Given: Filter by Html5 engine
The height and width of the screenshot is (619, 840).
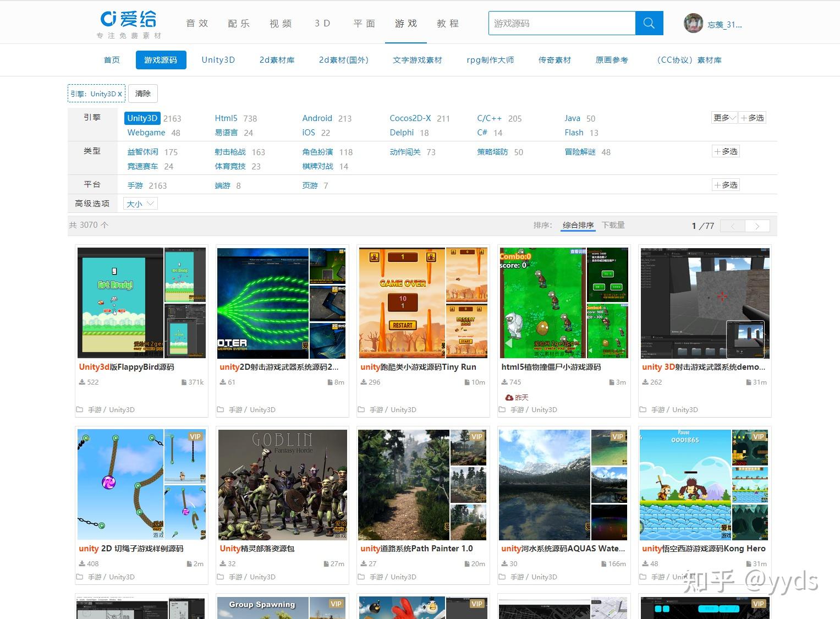Looking at the screenshot, I should point(226,118).
